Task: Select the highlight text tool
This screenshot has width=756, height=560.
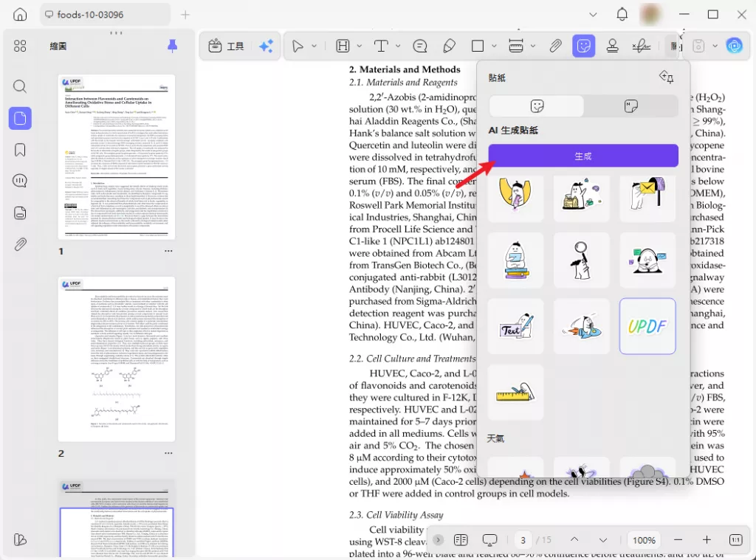Action: 343,46
